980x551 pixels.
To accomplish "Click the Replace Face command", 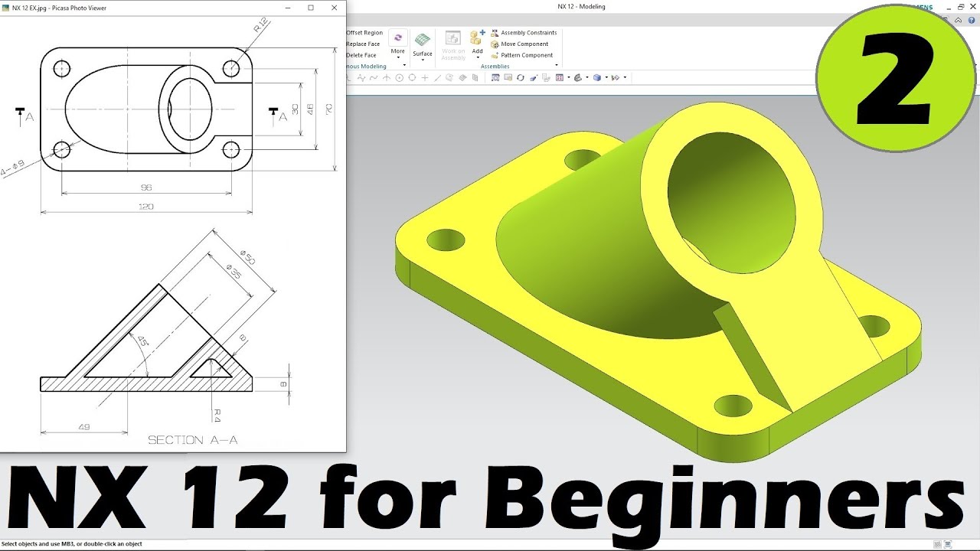I will tap(363, 44).
